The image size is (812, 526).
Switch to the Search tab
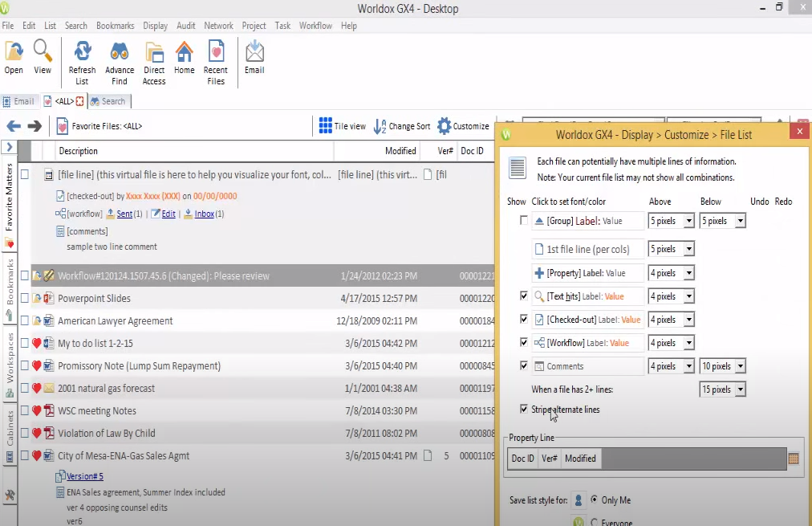point(109,100)
